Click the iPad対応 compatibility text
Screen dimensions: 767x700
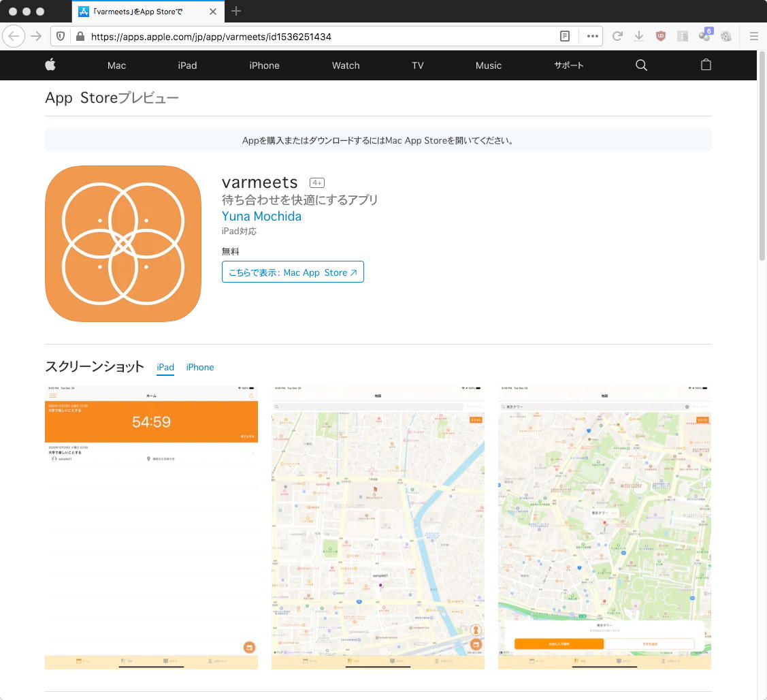(x=239, y=231)
